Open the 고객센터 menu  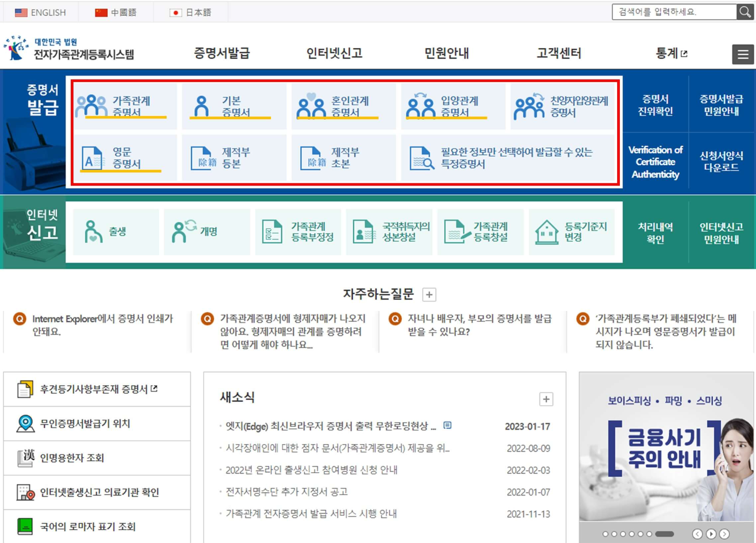click(x=558, y=53)
